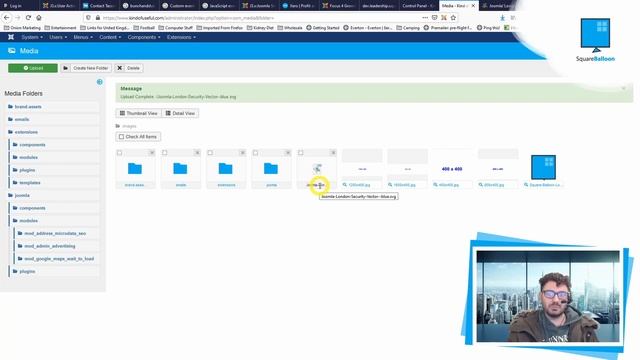
Task: Tick the joomla folder thumbnail checkbox
Action: point(255,153)
